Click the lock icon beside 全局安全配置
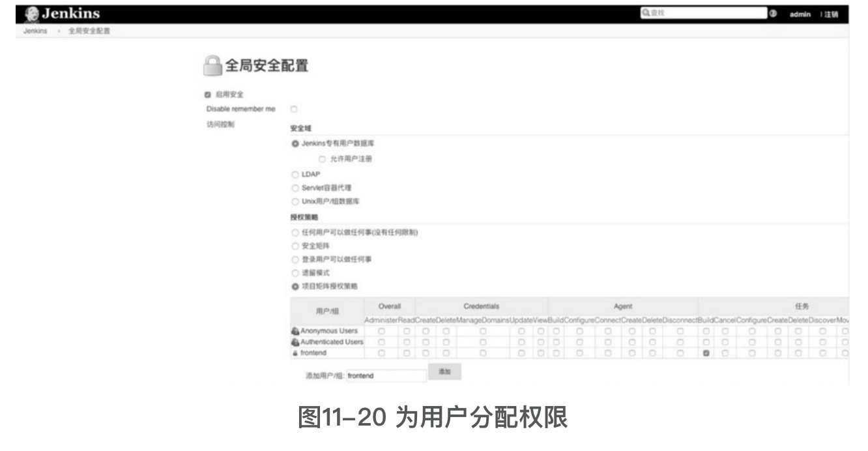The height and width of the screenshot is (451, 868). [212, 65]
